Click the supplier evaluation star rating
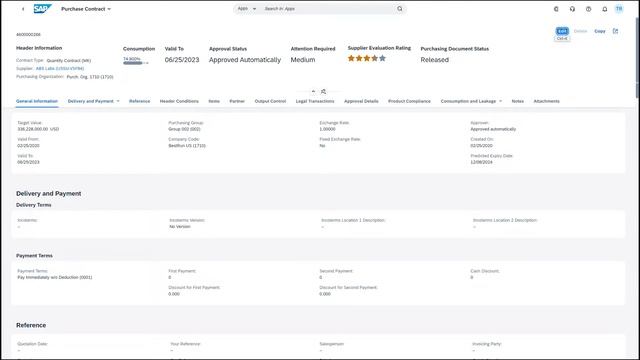640x360 pixels. (367, 58)
